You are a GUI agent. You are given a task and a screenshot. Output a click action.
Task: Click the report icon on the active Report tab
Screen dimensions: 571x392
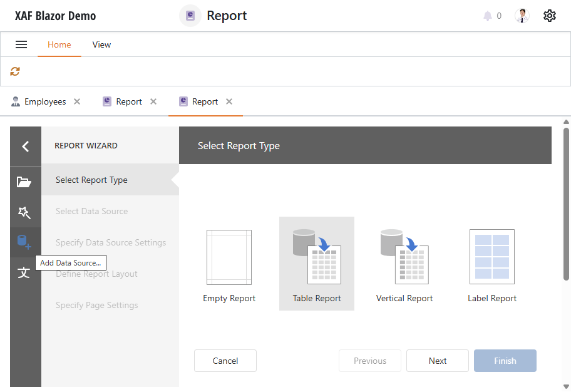tap(183, 101)
